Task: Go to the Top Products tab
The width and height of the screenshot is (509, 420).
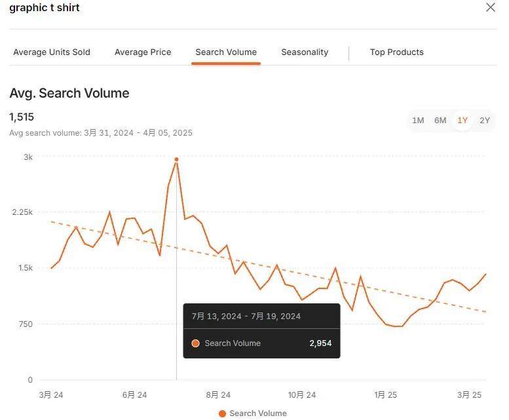Action: tap(396, 52)
